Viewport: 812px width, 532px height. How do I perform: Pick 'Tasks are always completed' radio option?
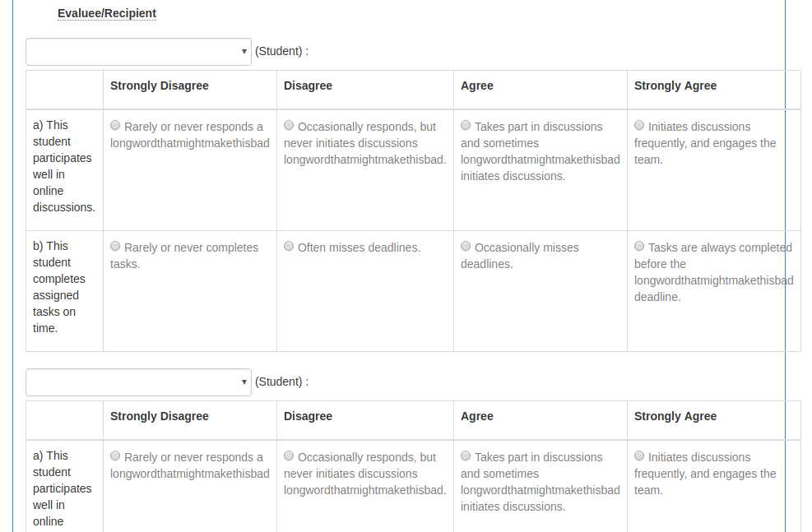(x=639, y=247)
